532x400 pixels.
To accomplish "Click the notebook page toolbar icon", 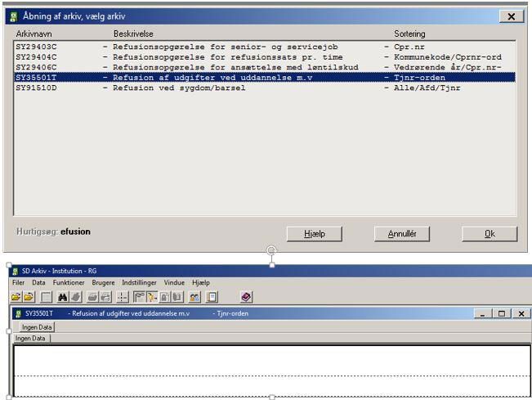I will click(x=212, y=297).
